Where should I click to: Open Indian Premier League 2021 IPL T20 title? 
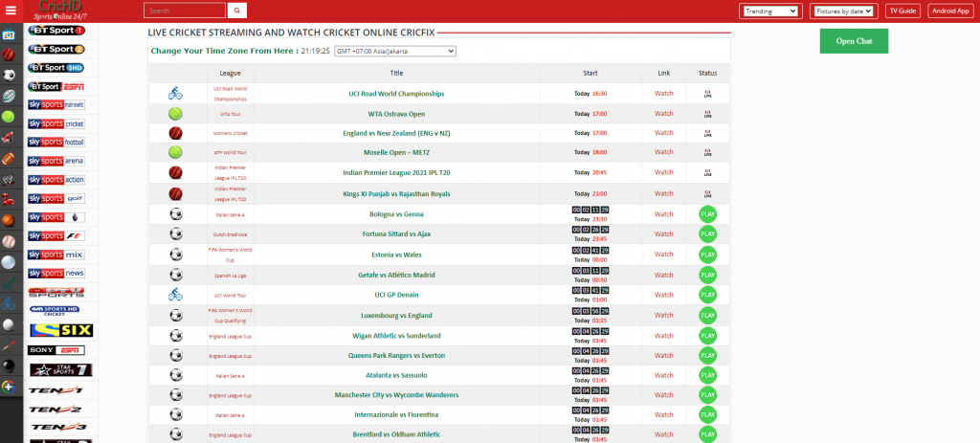[x=396, y=173]
